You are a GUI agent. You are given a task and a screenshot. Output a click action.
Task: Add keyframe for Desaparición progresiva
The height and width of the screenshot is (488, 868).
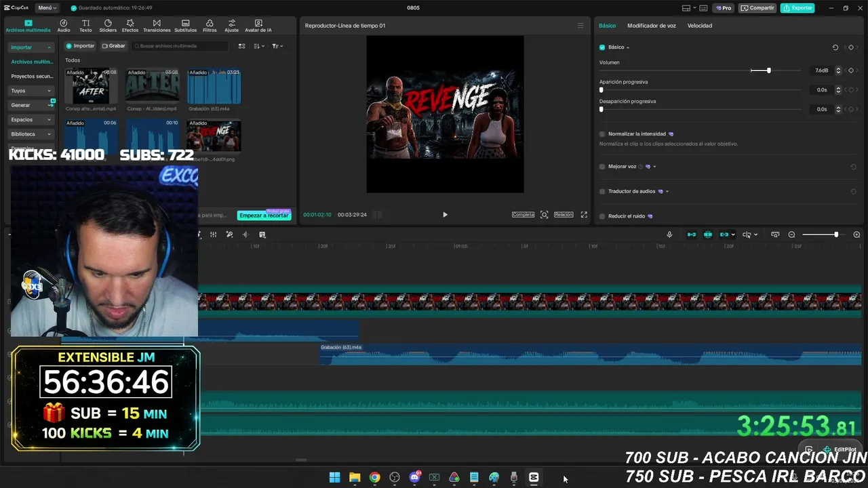coord(851,109)
